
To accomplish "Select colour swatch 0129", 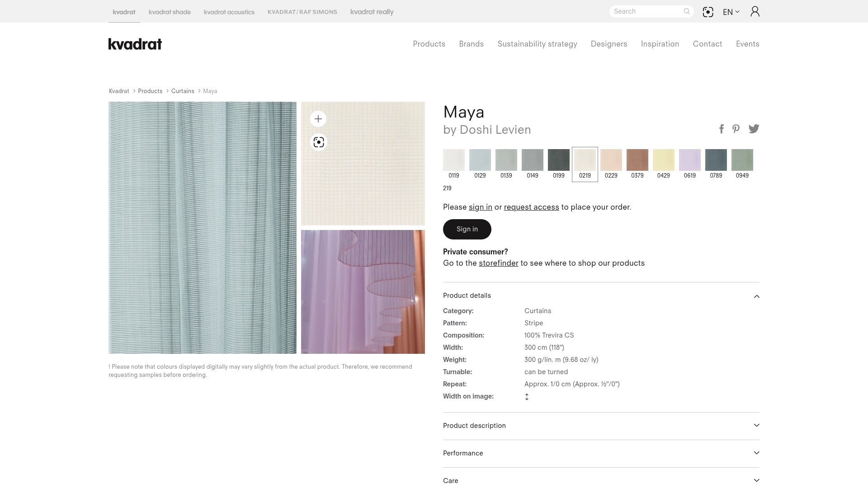I will (x=480, y=160).
